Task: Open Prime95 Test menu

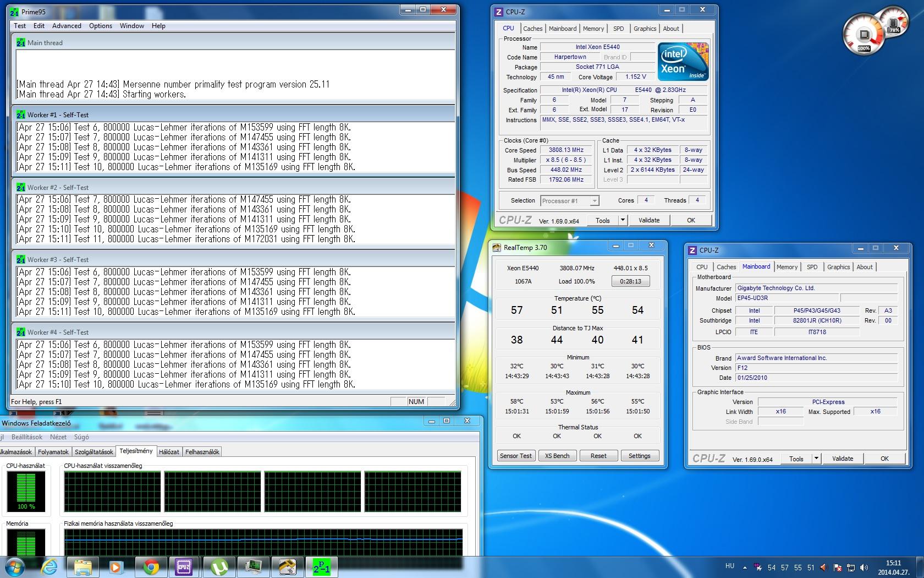Action: point(20,26)
